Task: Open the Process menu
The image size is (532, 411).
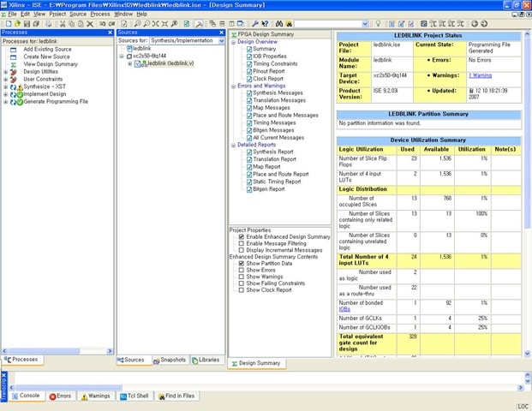Action: pos(100,14)
